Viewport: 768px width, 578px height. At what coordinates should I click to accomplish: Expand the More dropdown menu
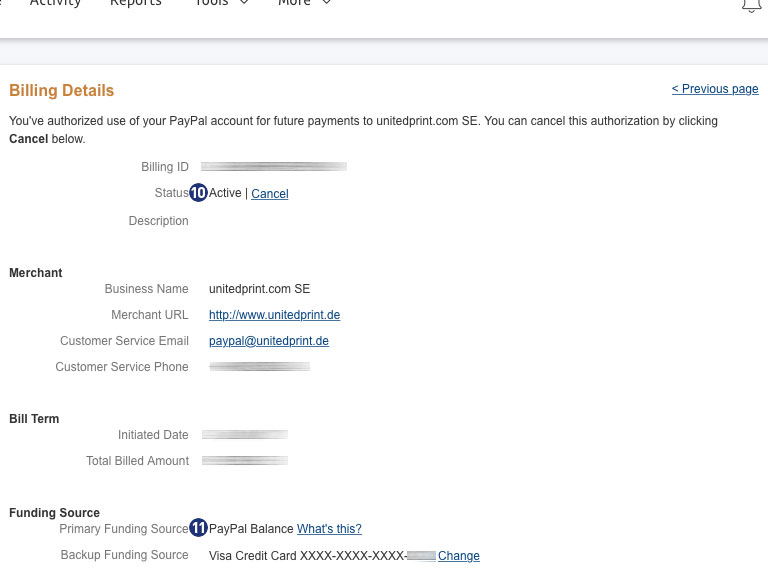click(304, 4)
